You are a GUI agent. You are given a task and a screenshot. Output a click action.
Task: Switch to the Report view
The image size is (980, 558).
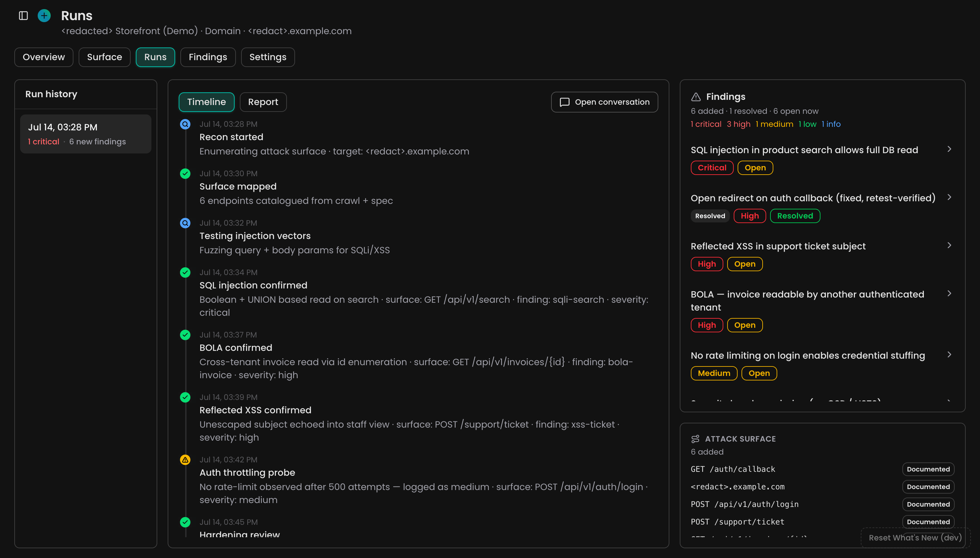click(x=263, y=102)
